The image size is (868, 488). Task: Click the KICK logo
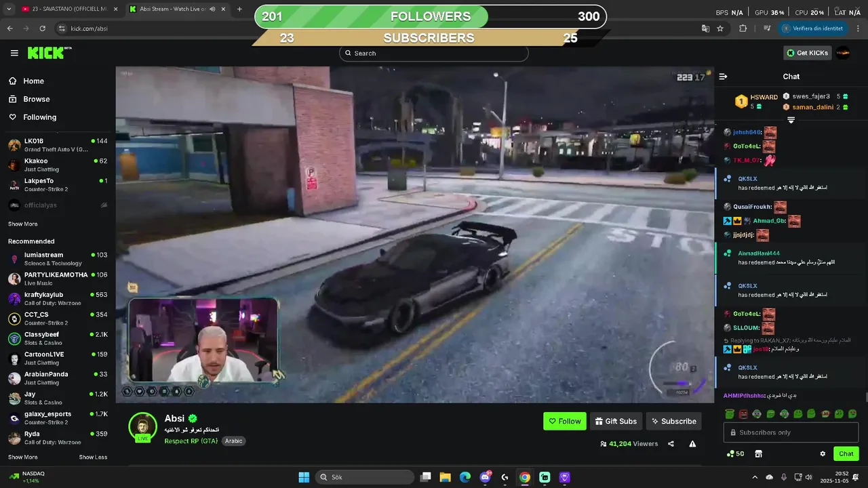click(50, 53)
